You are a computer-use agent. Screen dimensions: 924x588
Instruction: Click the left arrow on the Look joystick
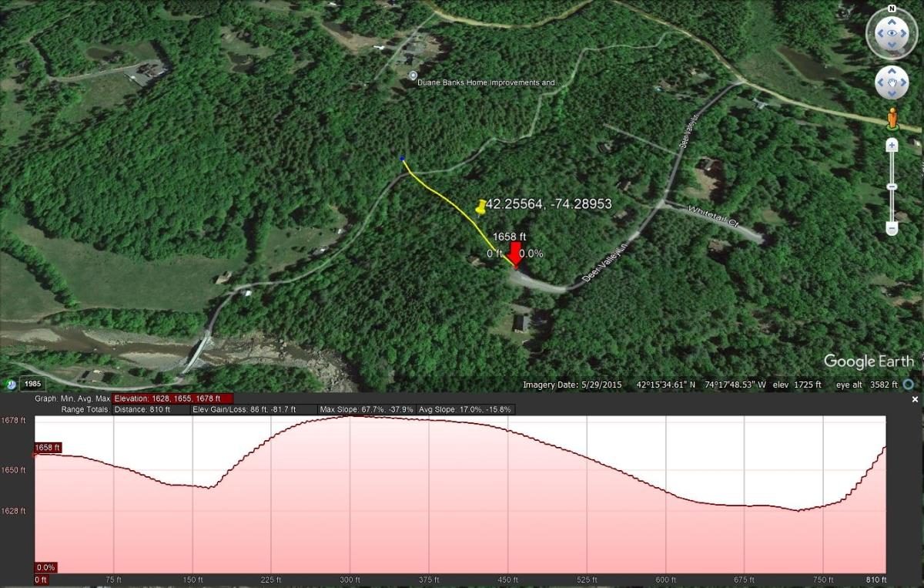[880, 32]
